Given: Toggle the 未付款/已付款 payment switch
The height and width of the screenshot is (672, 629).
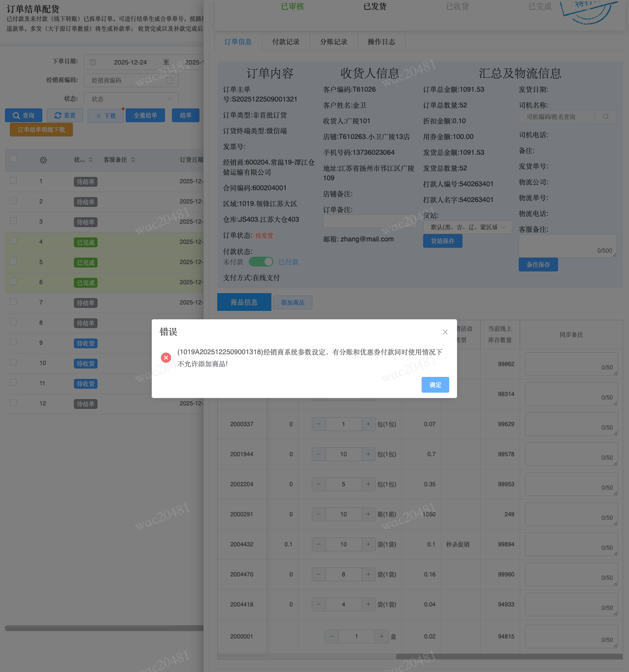Looking at the screenshot, I should click(261, 262).
